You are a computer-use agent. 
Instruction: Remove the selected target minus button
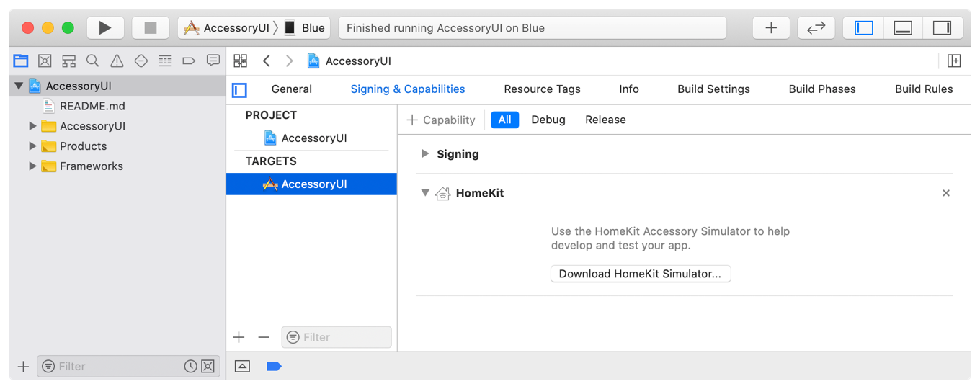[264, 337]
